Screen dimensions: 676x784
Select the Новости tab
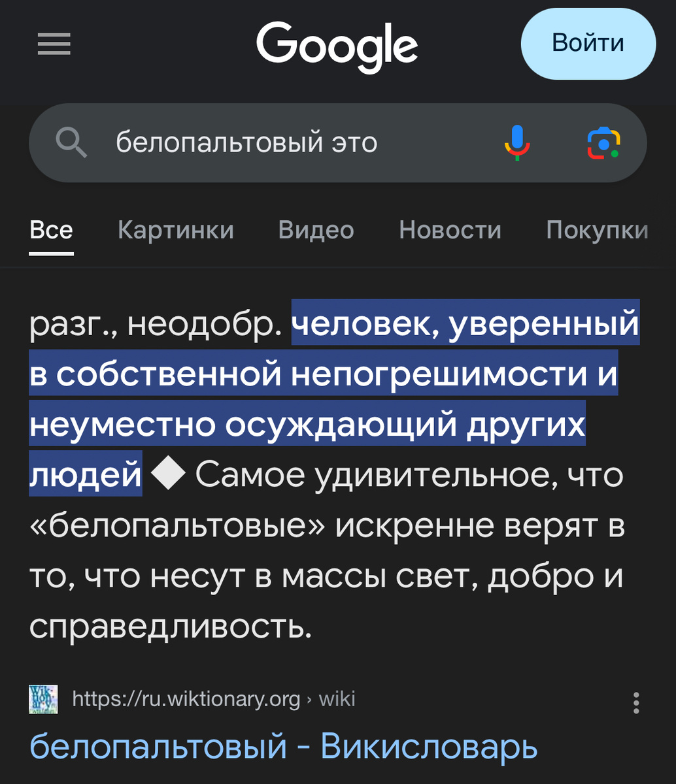pyautogui.click(x=449, y=230)
